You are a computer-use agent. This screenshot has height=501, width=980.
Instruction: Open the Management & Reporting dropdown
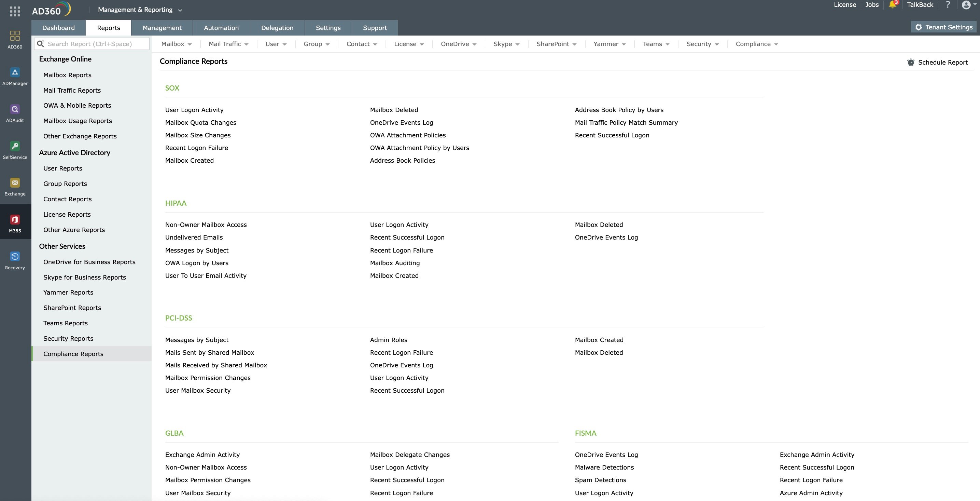140,10
